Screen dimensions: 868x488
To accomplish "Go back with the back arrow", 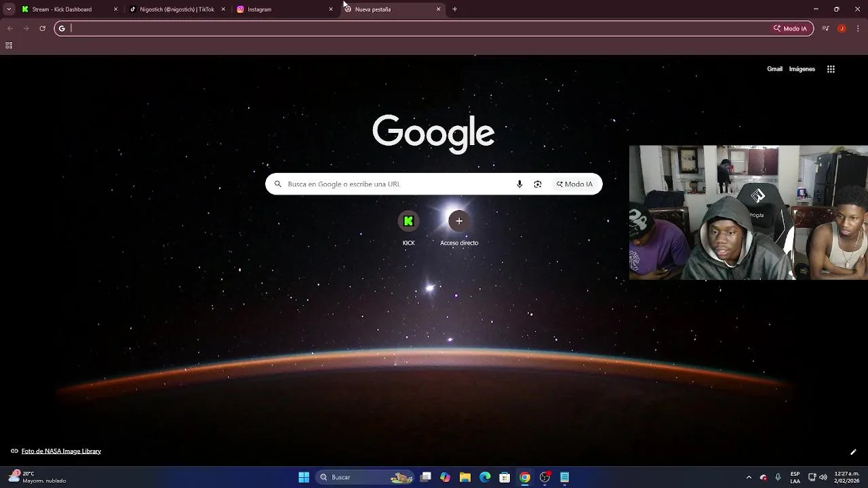I will [9, 28].
